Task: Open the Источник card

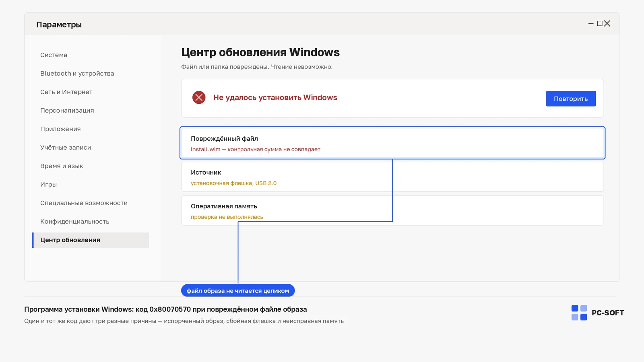Action: click(392, 177)
